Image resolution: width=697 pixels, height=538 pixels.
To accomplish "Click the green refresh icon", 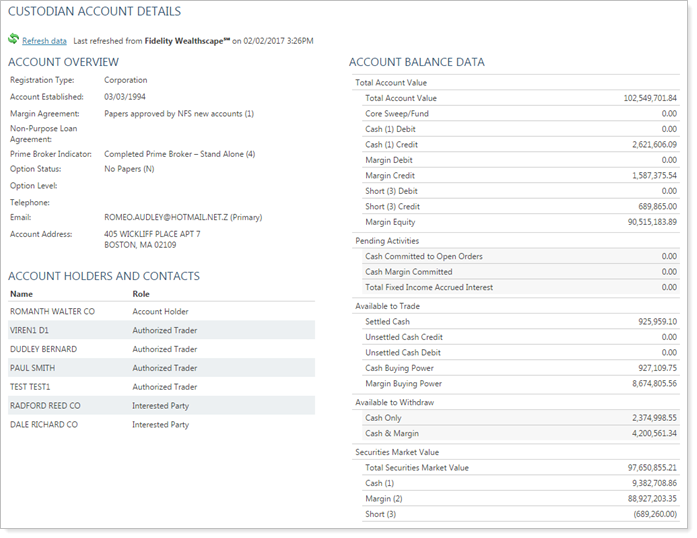I will tap(13, 41).
